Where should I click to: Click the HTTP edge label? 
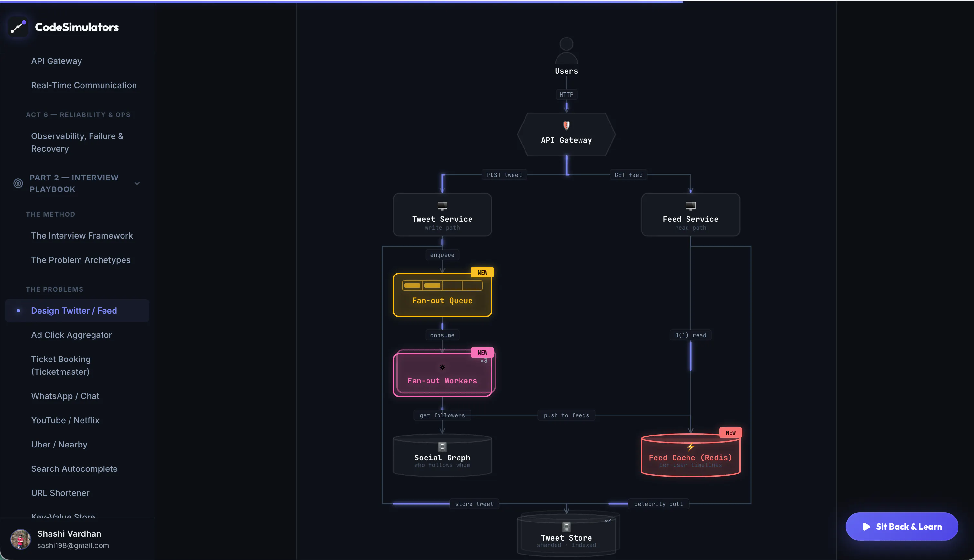click(x=566, y=95)
